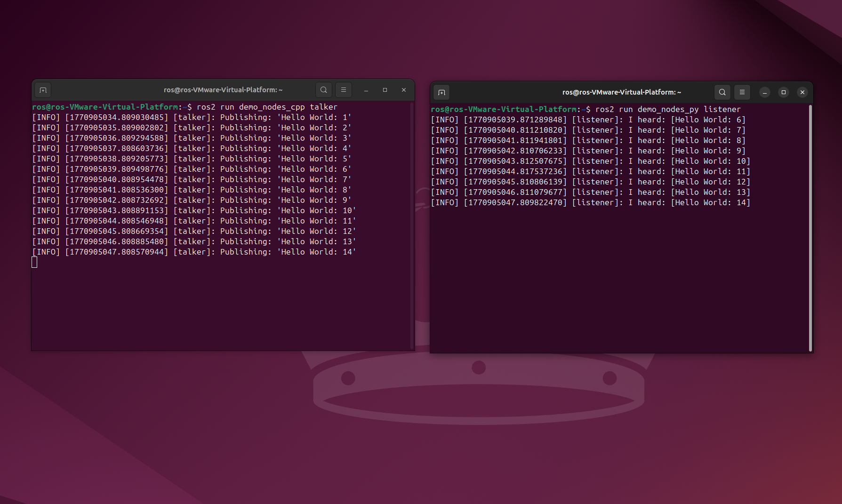This screenshot has width=842, height=504.
Task: Open search in listener terminal window
Action: [x=722, y=92]
